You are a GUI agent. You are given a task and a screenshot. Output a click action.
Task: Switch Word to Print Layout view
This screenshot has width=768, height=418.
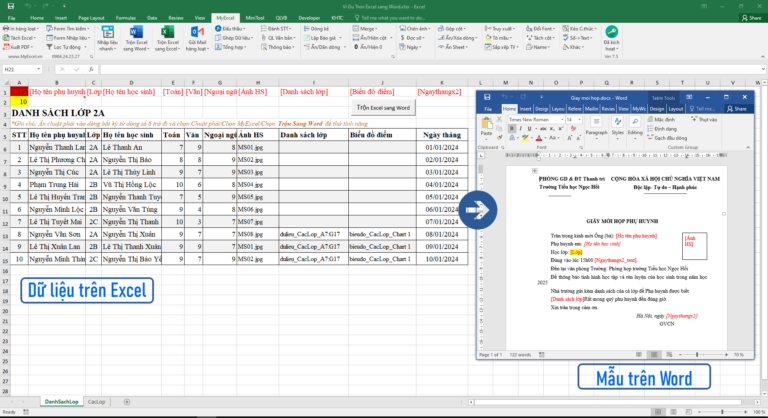654,354
